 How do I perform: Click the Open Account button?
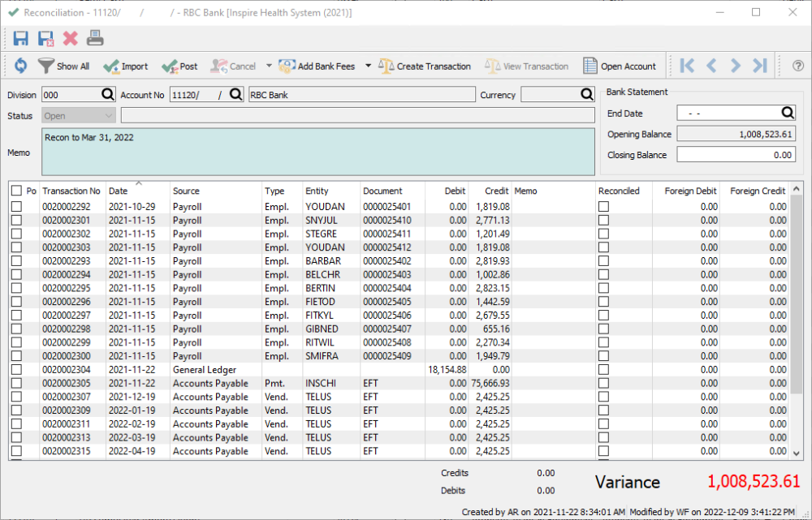coord(620,67)
